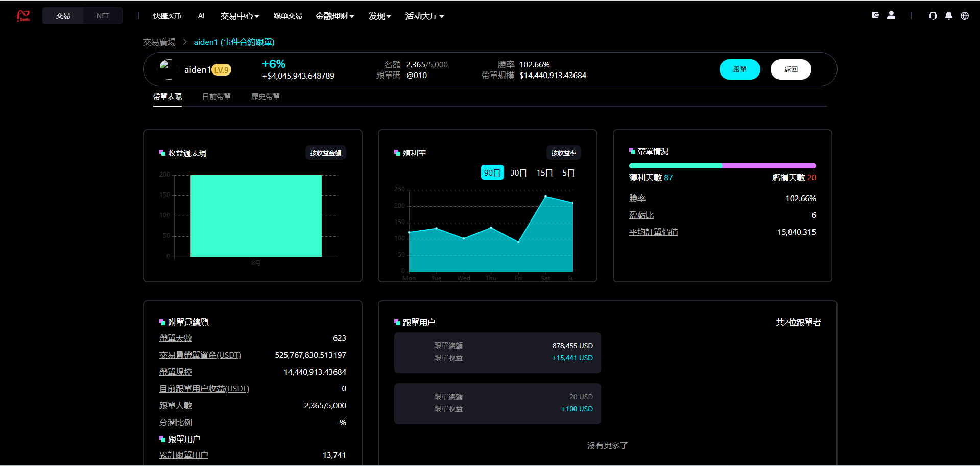980x466 pixels.
Task: Click the panel icon beside 跟單用户
Action: 397,322
